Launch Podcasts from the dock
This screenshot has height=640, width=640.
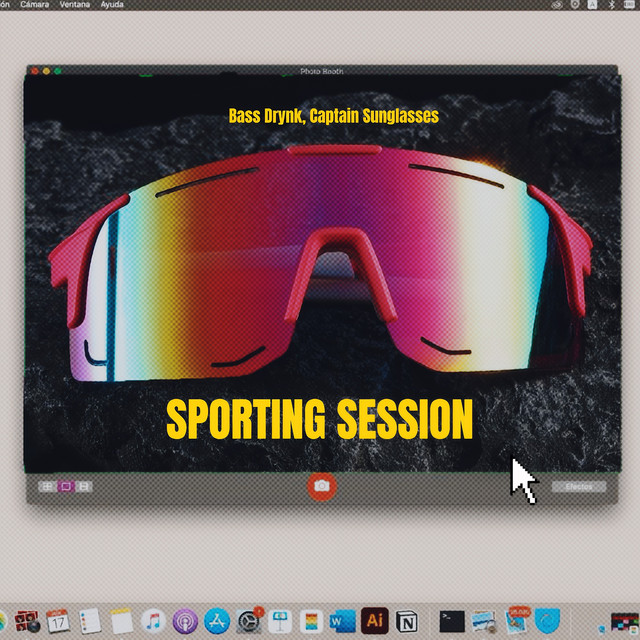[x=185, y=620]
